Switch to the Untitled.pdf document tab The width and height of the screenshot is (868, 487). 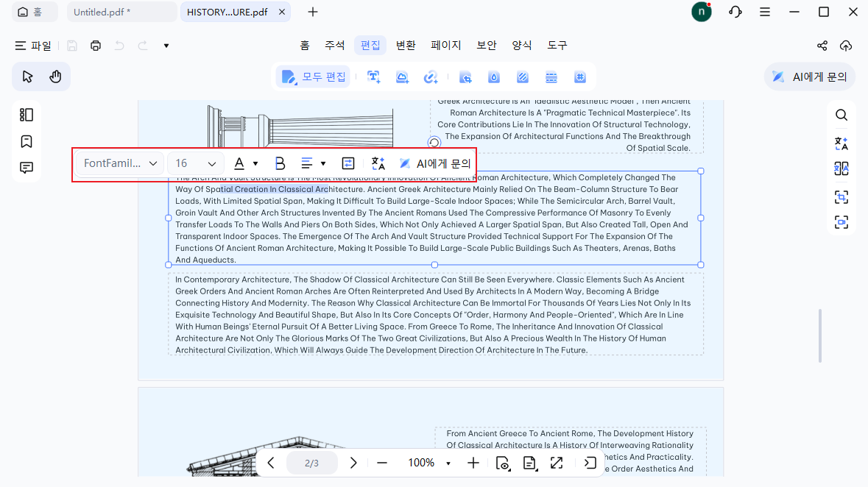point(121,12)
